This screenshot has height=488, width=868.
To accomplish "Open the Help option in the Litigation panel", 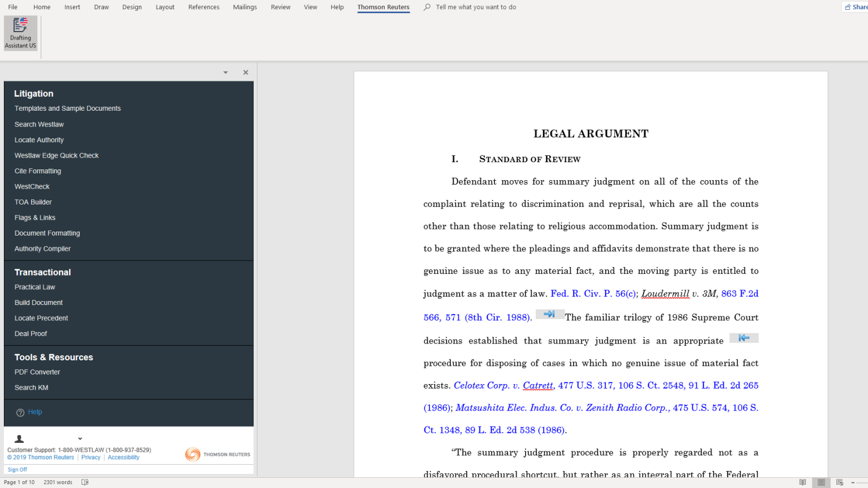I will coord(34,412).
